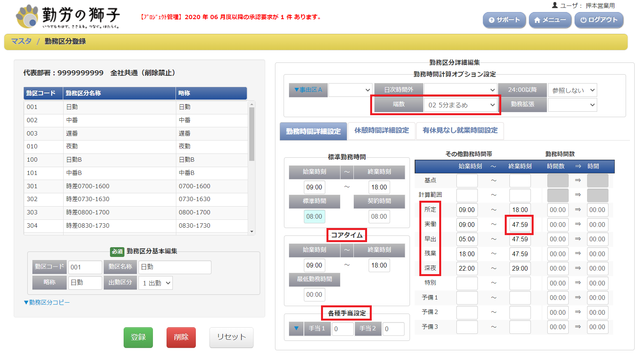Click the マスタ breadcrumb link
The height and width of the screenshot is (353, 644).
point(21,41)
